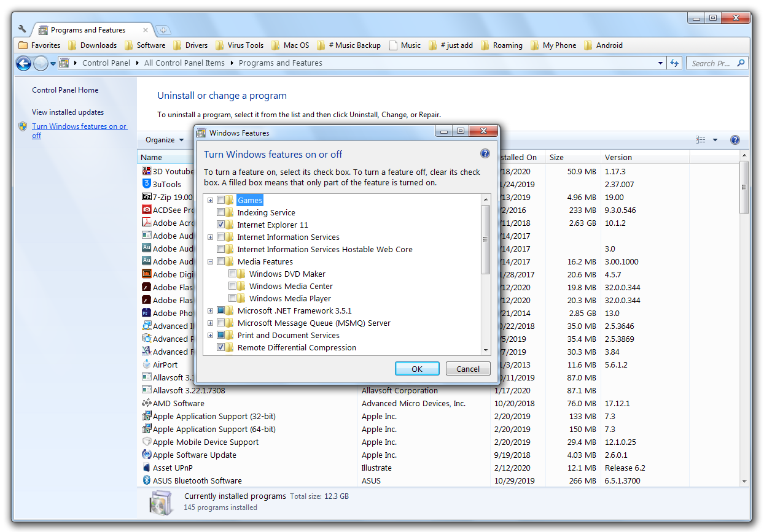Enable the Windows DVD Maker checkbox

(232, 274)
